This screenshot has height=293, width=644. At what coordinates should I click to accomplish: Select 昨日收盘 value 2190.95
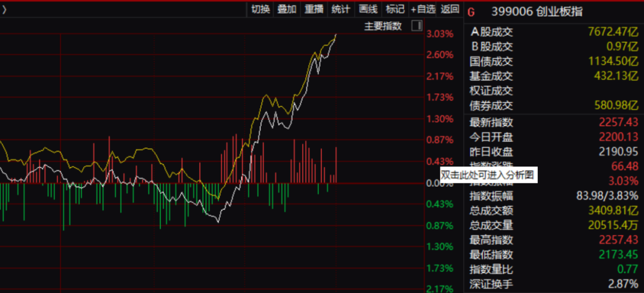coord(618,152)
